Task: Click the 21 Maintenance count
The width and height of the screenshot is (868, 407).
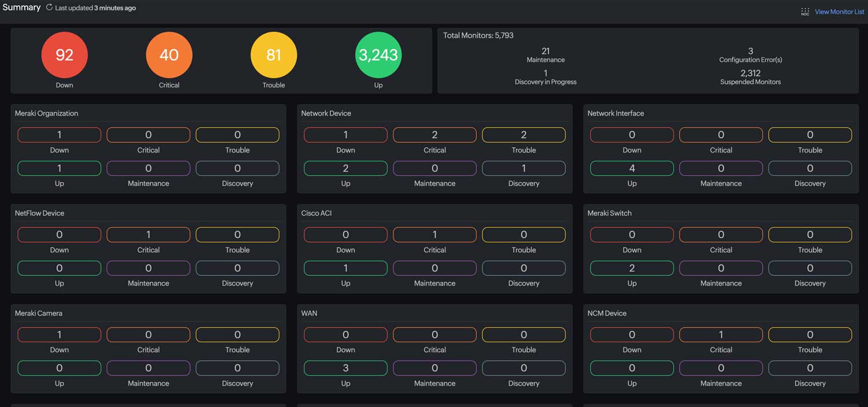Action: point(545,51)
